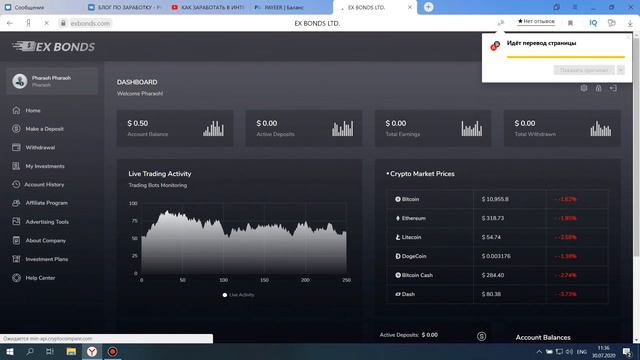Click the Withdrawal wallet icon
Screen dimensions: 640x360
tap(16, 147)
